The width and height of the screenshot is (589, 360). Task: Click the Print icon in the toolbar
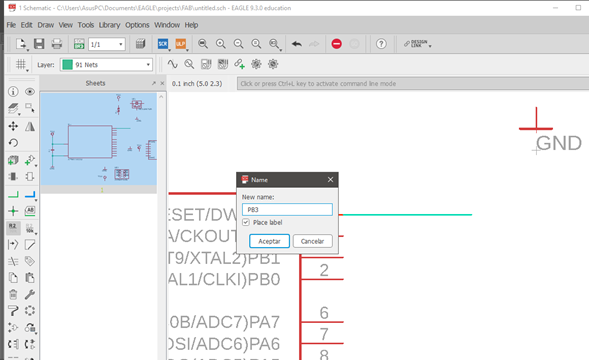pyautogui.click(x=57, y=44)
